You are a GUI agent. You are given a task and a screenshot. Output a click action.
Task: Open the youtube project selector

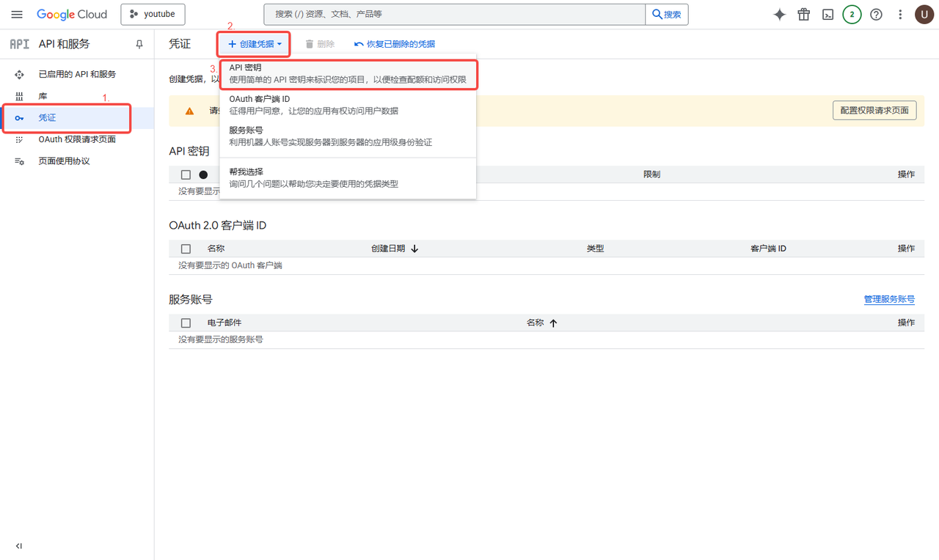click(153, 15)
